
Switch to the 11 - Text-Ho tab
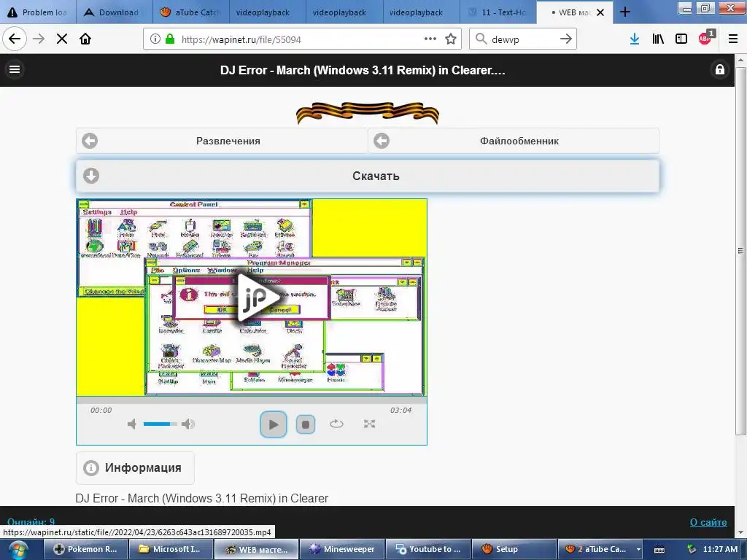(498, 12)
